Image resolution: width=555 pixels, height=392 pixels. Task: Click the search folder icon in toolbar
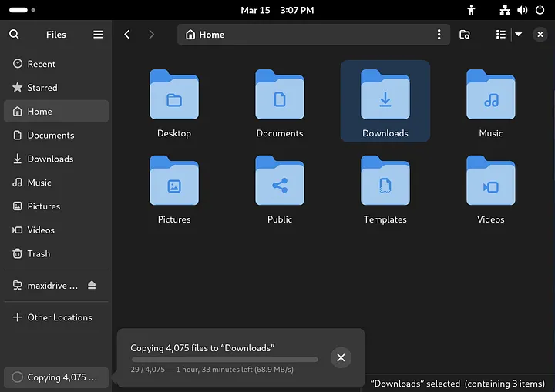(465, 35)
